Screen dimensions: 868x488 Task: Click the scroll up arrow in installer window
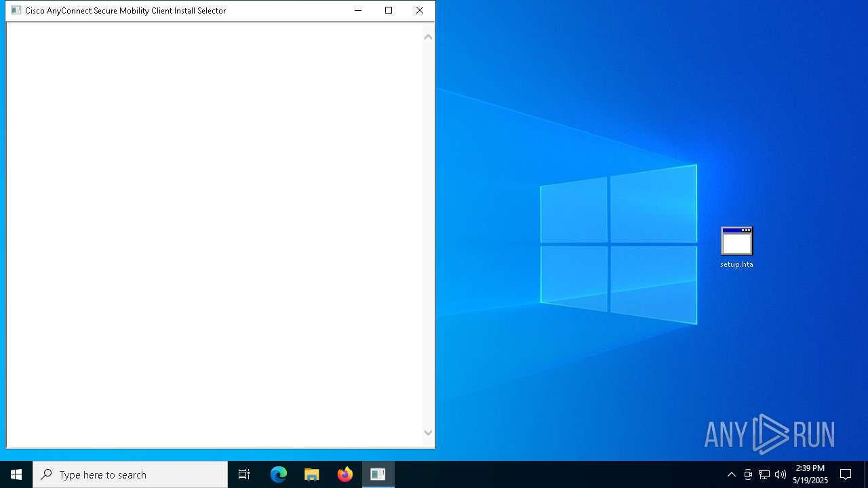[428, 37]
